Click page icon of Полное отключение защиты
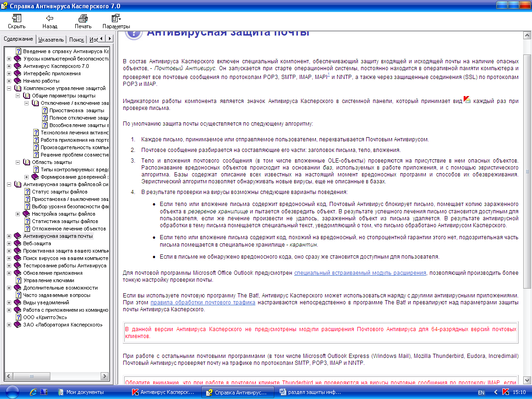Screen dimensions: 532x399 (x=45, y=118)
